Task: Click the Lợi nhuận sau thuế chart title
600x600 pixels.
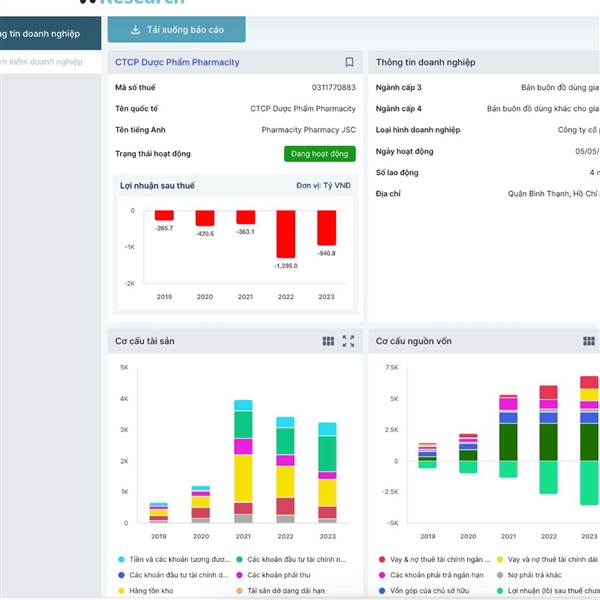Action: (x=157, y=186)
